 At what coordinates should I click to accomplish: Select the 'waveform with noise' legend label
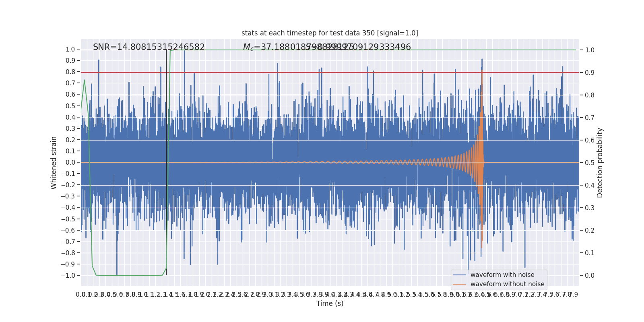click(x=502, y=275)
